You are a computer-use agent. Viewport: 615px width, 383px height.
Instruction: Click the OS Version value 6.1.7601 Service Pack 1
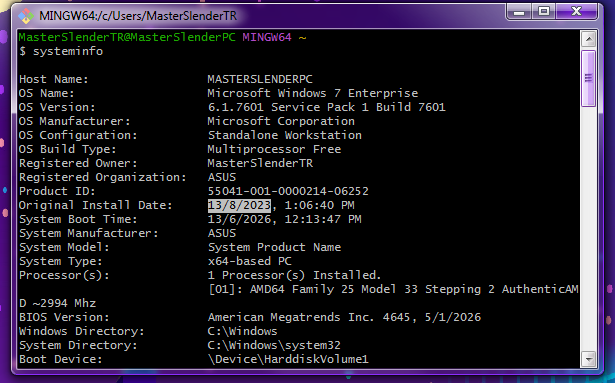[x=288, y=107]
